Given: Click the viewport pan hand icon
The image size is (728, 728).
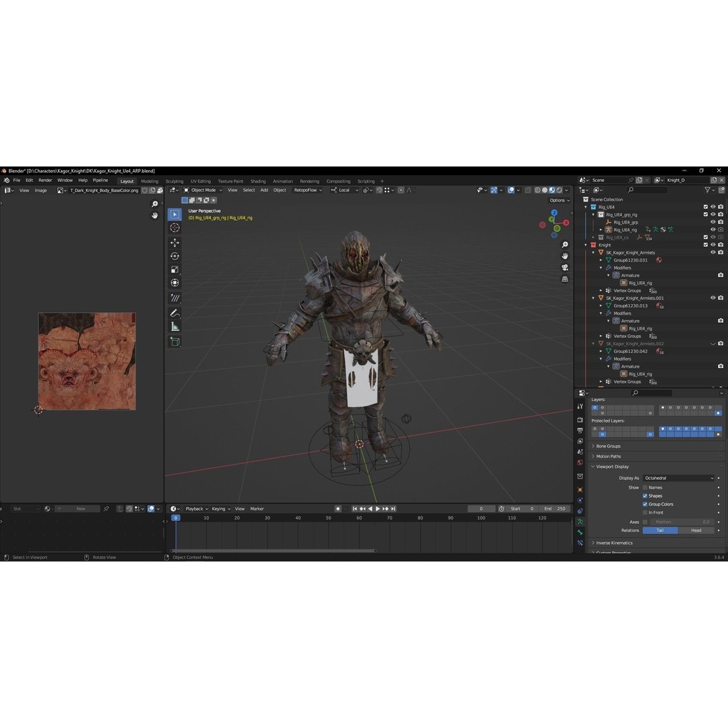Looking at the screenshot, I should click(565, 256).
